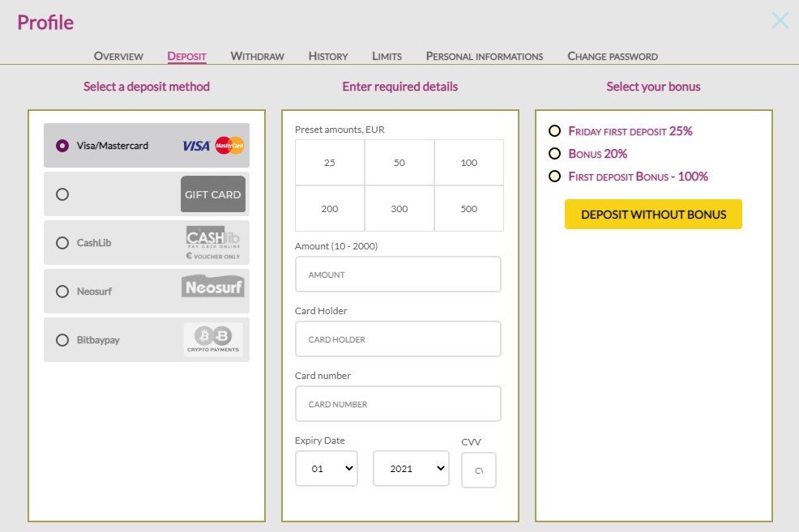
Task: Select the 25 preset amount
Action: (329, 162)
